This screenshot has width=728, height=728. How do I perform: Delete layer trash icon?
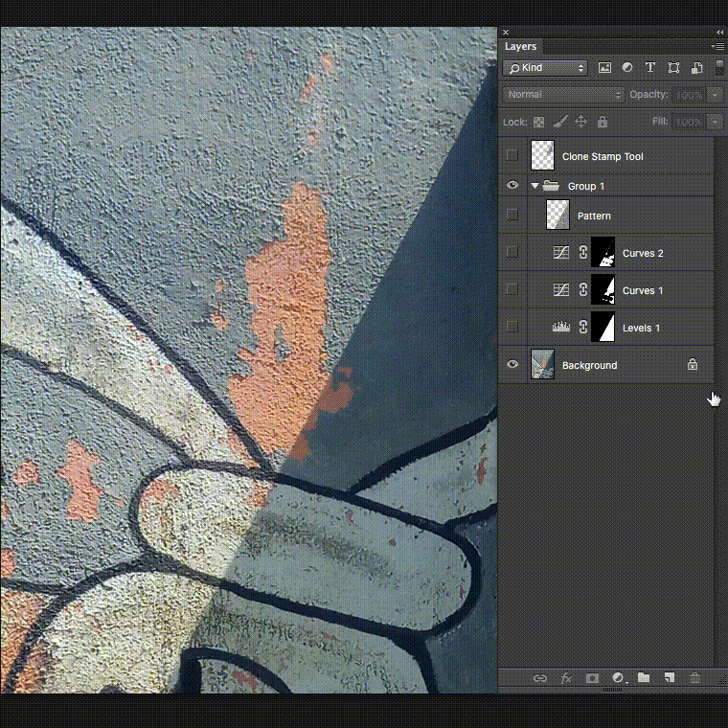[x=694, y=678]
